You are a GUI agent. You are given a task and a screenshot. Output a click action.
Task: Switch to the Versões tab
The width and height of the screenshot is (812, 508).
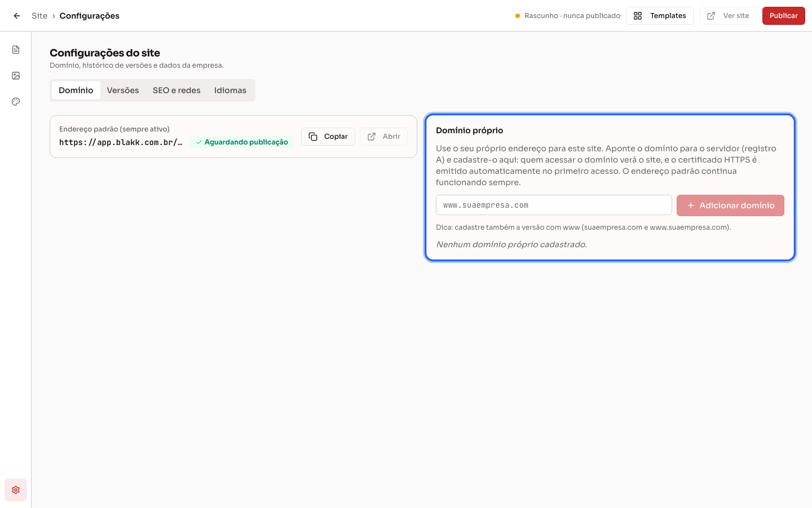123,90
